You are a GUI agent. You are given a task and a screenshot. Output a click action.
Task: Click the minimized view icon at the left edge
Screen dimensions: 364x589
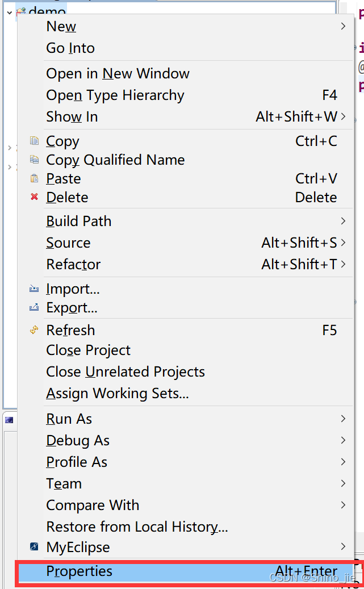10,420
